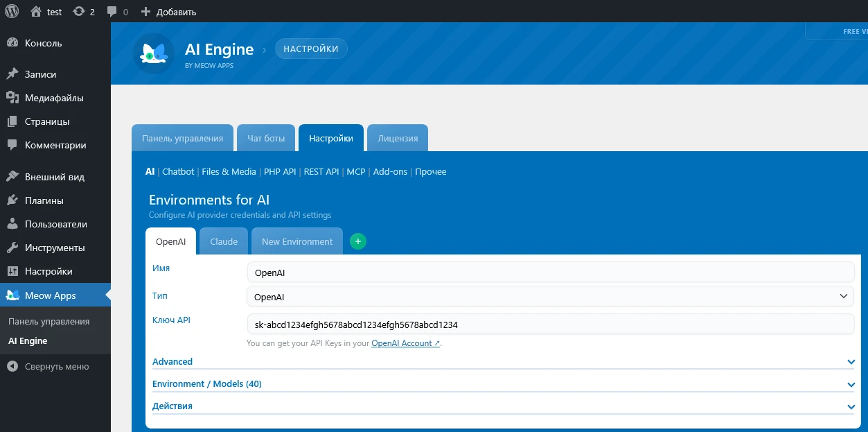Switch to Лицензия tab
The image size is (868, 432).
[398, 138]
